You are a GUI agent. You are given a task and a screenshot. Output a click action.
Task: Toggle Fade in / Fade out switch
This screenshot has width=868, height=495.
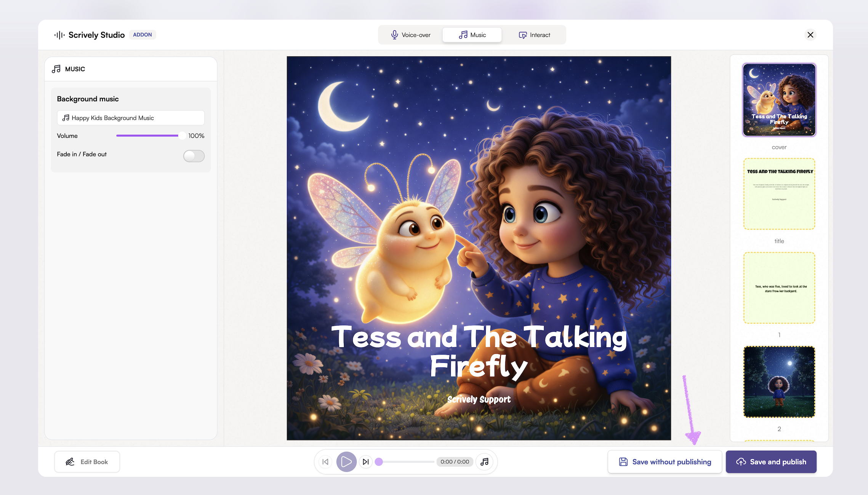pos(194,156)
